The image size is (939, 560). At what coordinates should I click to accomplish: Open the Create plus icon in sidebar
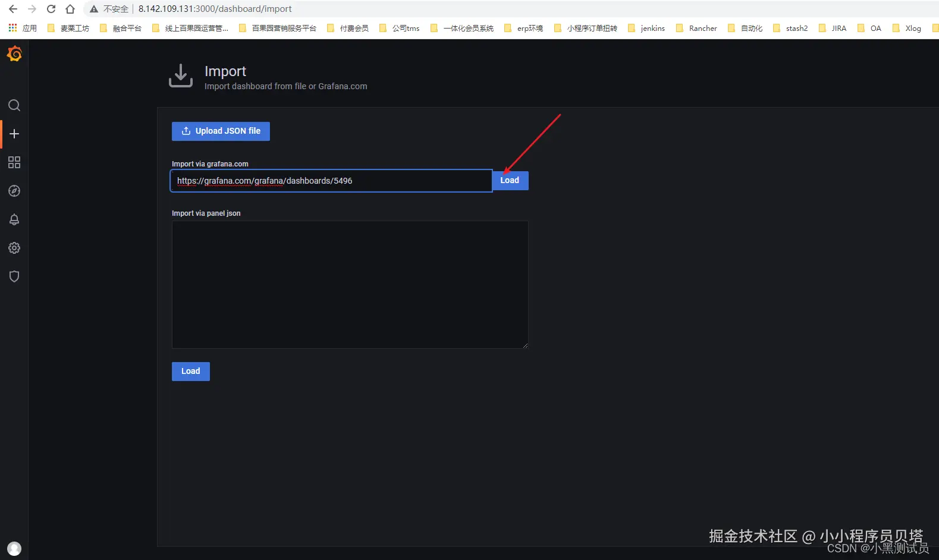[x=14, y=134]
